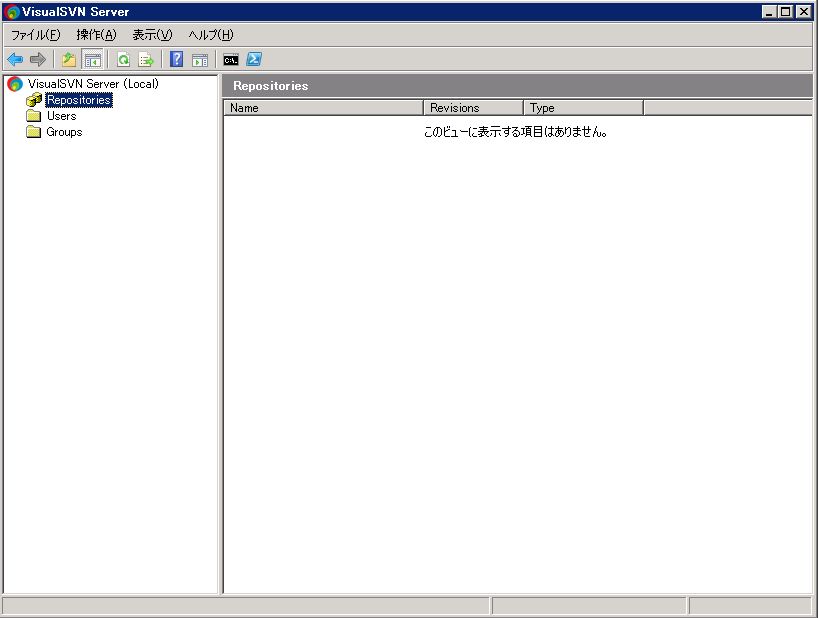Click the Repositories pane title bar
The height and width of the screenshot is (618, 818).
pos(518,86)
